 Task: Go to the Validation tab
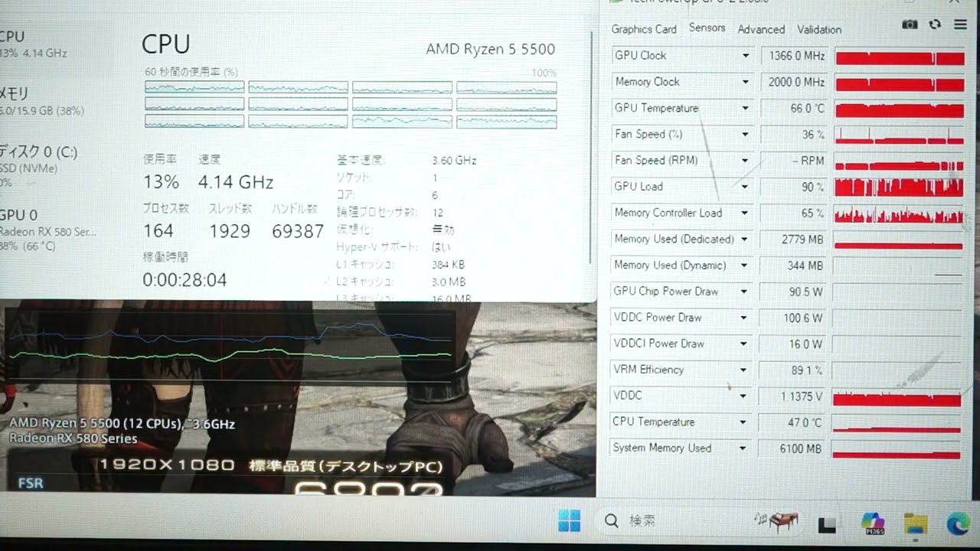[819, 29]
